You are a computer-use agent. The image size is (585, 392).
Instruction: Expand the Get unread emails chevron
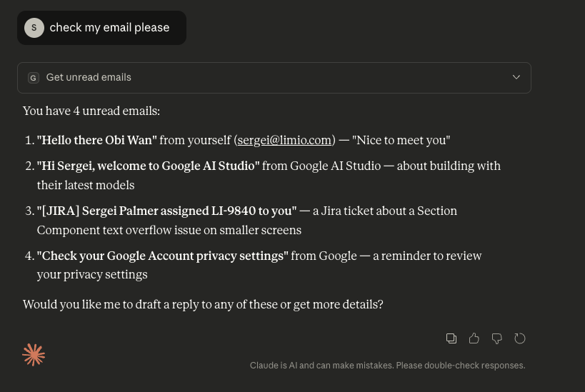pos(516,77)
